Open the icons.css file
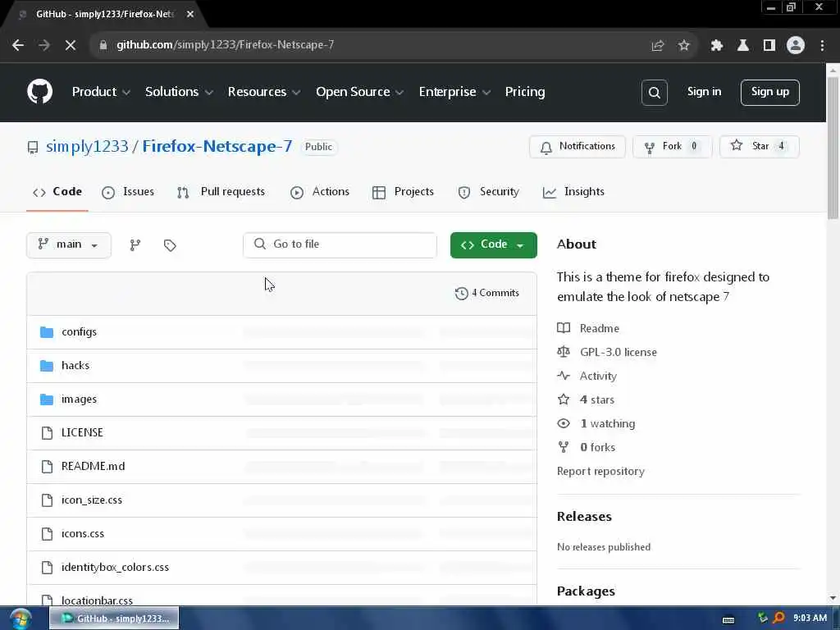The height and width of the screenshot is (630, 840). pyautogui.click(x=83, y=534)
